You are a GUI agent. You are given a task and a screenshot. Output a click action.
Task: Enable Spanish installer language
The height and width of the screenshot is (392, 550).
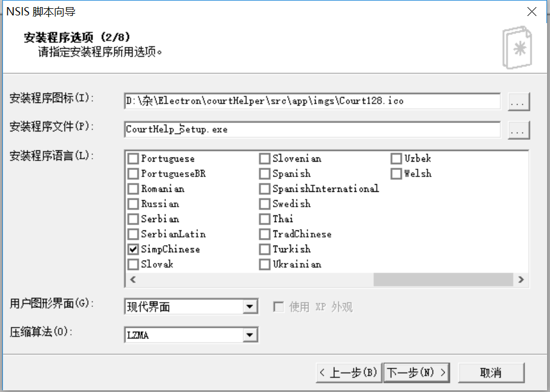pos(264,173)
